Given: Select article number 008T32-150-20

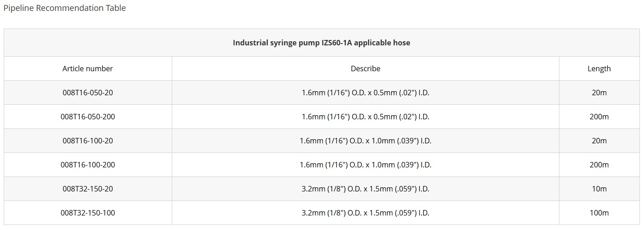Looking at the screenshot, I should click(x=88, y=189).
